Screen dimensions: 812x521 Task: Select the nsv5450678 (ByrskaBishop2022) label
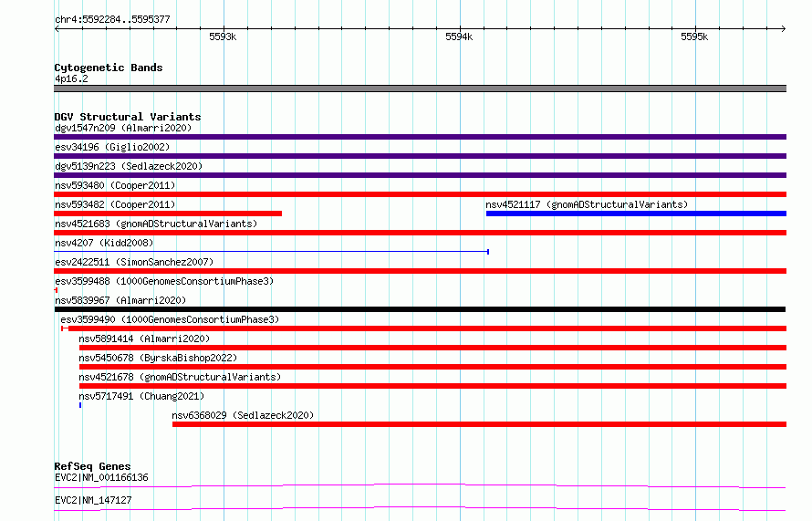point(158,358)
